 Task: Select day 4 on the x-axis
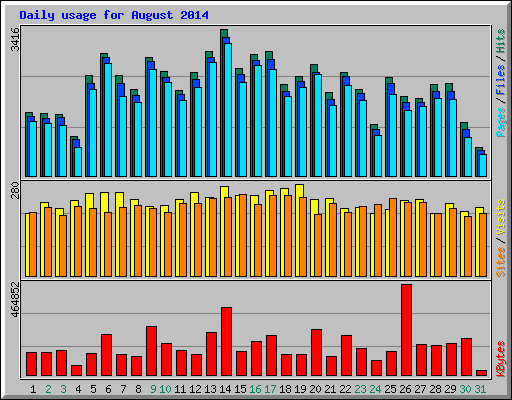pyautogui.click(x=78, y=389)
